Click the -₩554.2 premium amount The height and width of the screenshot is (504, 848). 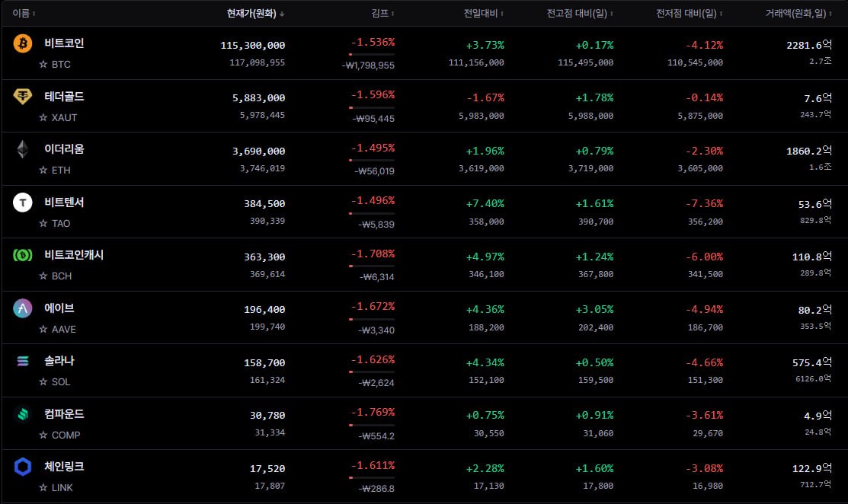376,436
